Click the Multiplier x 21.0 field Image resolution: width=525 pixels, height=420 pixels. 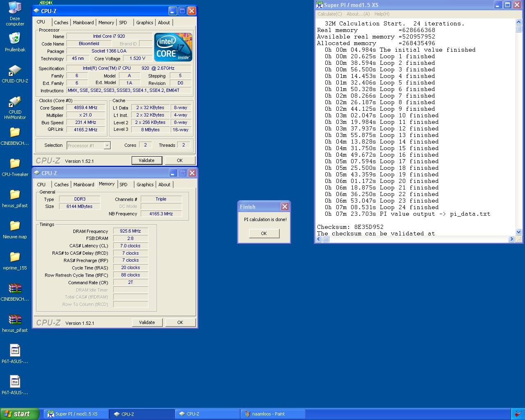tap(86, 115)
